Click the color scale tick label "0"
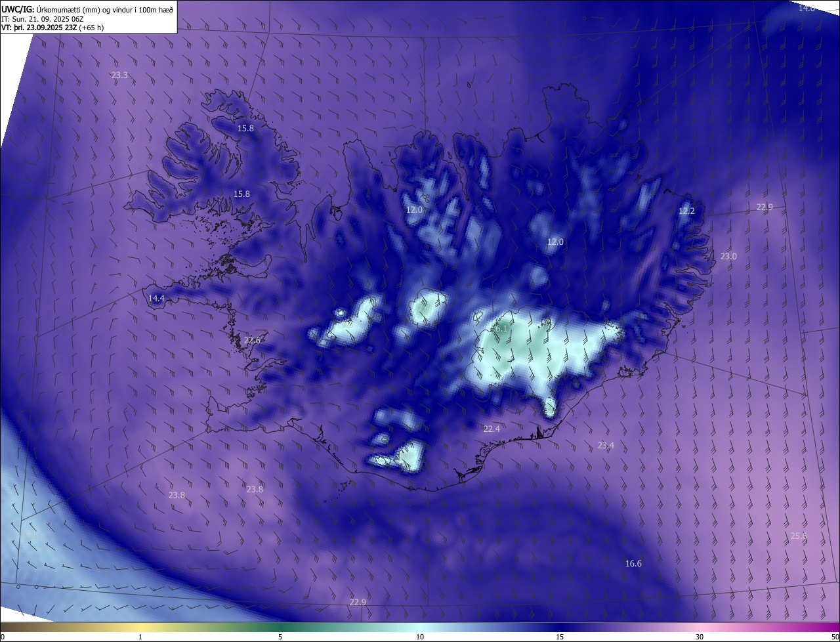840x642 pixels. (x=3, y=637)
